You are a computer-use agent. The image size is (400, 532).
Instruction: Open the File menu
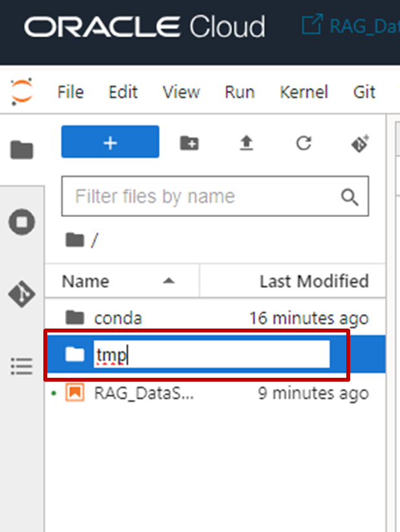(x=71, y=92)
